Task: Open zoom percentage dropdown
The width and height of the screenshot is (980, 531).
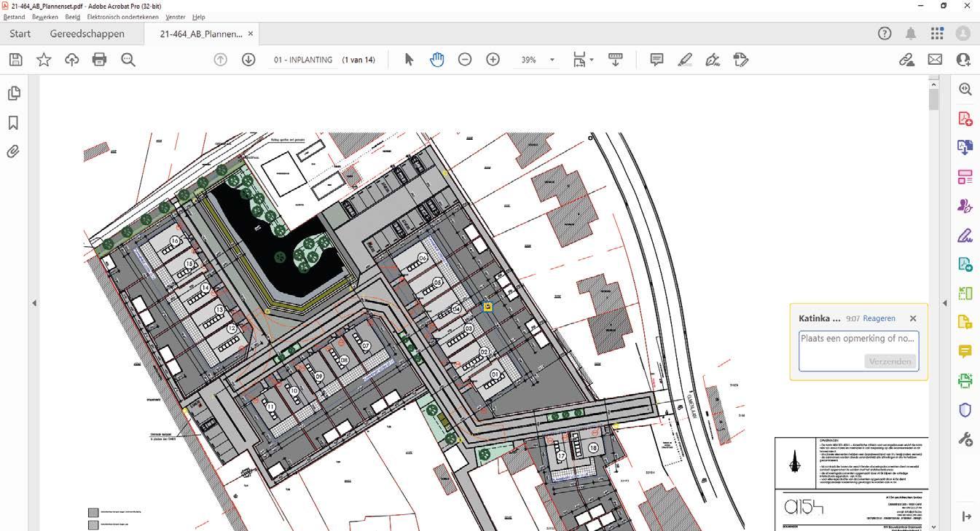Action: (x=552, y=60)
